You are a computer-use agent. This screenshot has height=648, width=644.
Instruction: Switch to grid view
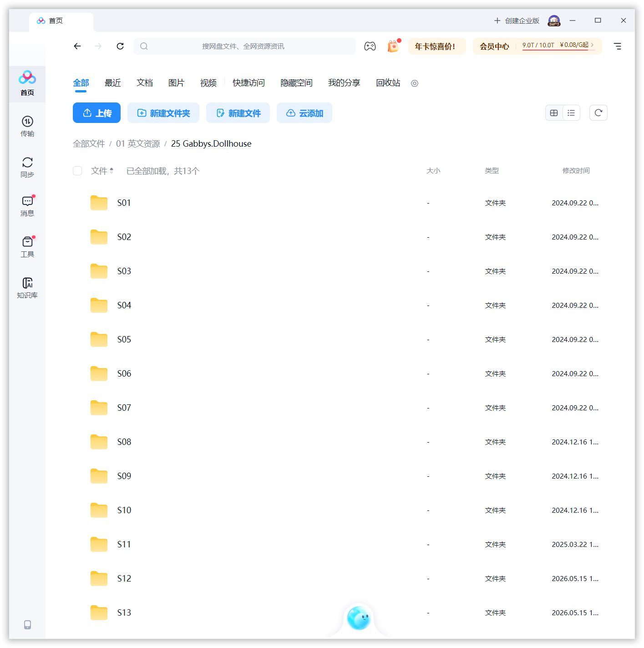click(x=554, y=113)
